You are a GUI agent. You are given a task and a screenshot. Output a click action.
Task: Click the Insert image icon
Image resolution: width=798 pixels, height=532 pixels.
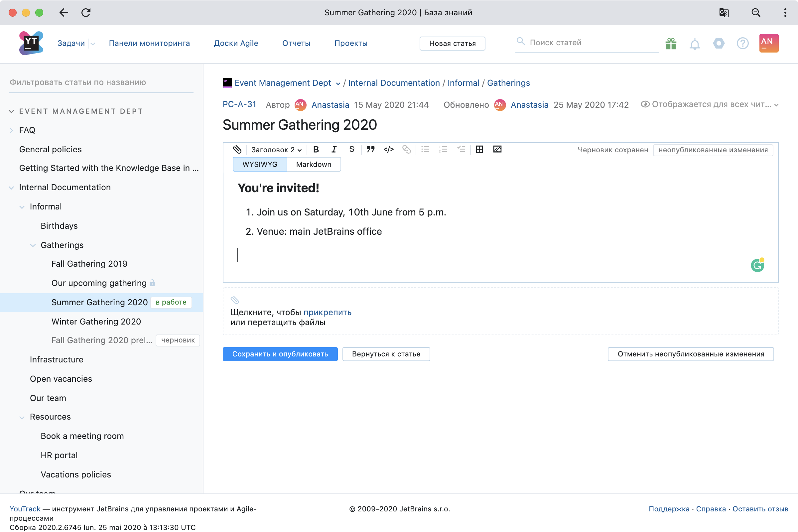[x=498, y=149]
